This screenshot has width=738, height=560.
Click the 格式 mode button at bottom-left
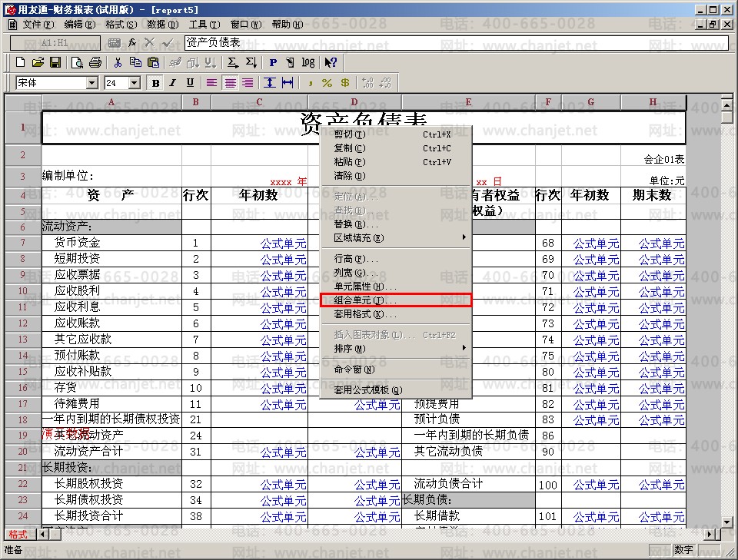click(18, 535)
